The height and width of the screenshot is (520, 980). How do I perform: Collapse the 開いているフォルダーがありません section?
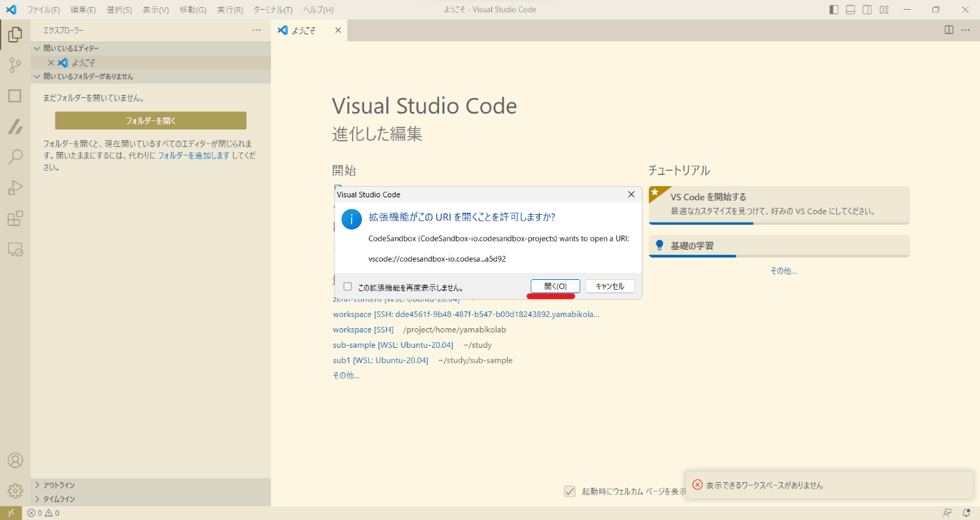click(x=150, y=76)
